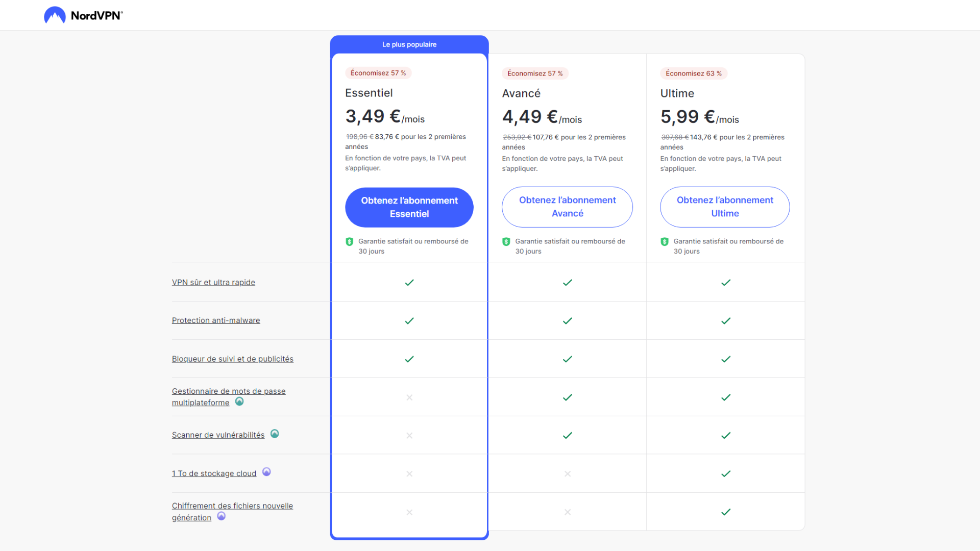Click green guarantee shield under Essentiel plan
Screen dimensions: 980x551
(x=350, y=242)
